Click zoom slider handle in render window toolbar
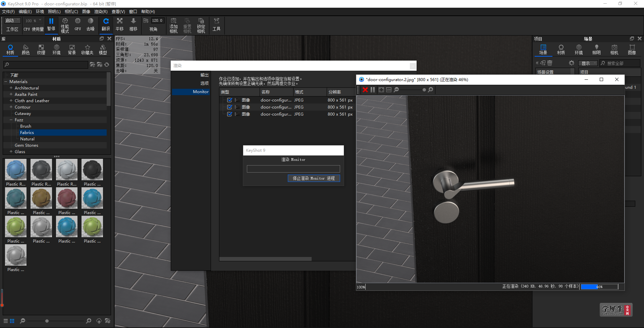 coord(424,90)
